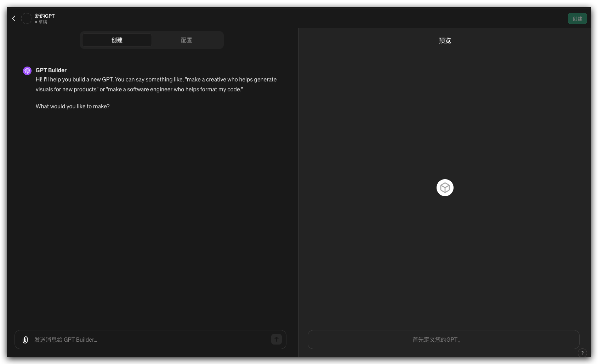The image size is (598, 364).
Task: Send message with the up-arrow button
Action: click(277, 339)
